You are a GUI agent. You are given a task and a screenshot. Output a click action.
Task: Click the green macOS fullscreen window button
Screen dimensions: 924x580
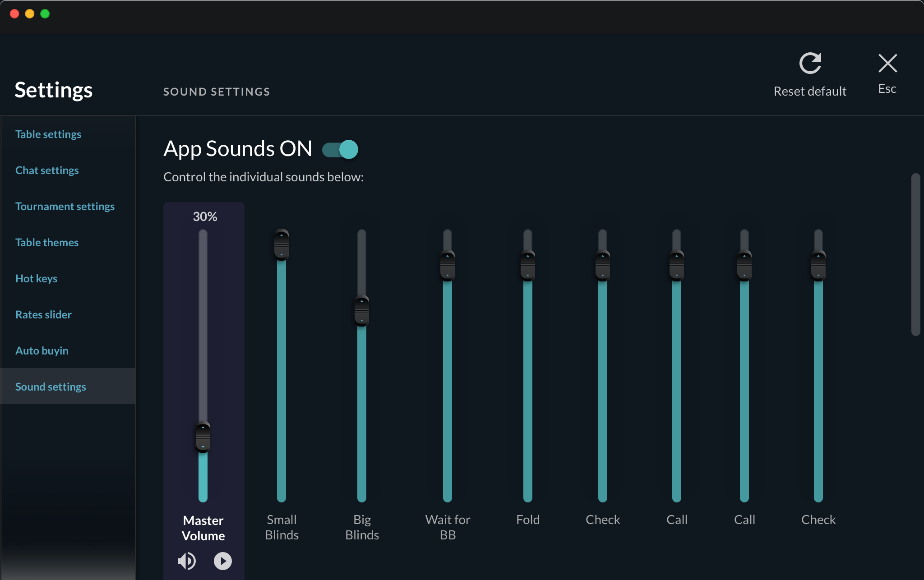tap(45, 14)
